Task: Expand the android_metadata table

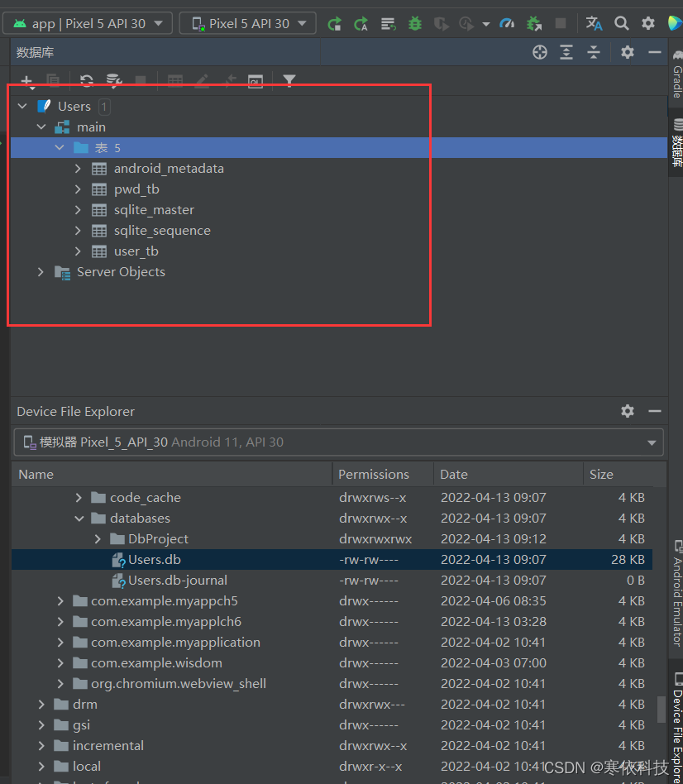Action: point(78,169)
